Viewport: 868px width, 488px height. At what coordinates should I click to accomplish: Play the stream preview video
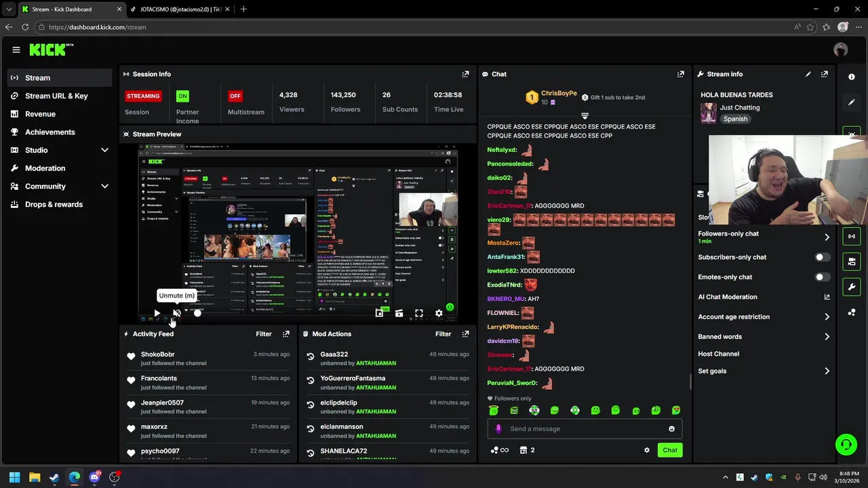[157, 313]
